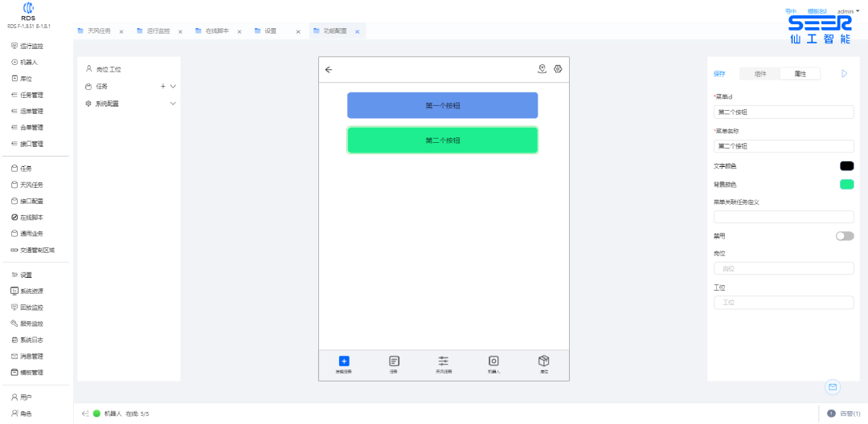Open the 背景颜色 green color swatch
The height and width of the screenshot is (424, 868).
846,185
